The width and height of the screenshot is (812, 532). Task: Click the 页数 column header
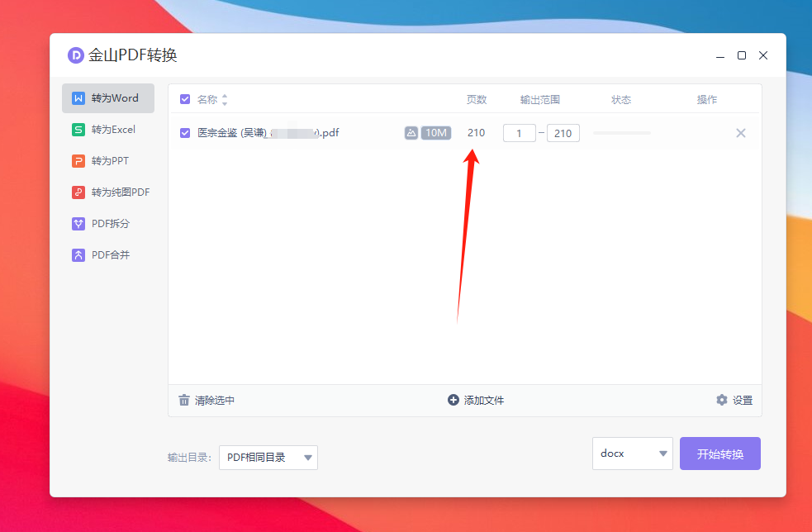pos(477,99)
